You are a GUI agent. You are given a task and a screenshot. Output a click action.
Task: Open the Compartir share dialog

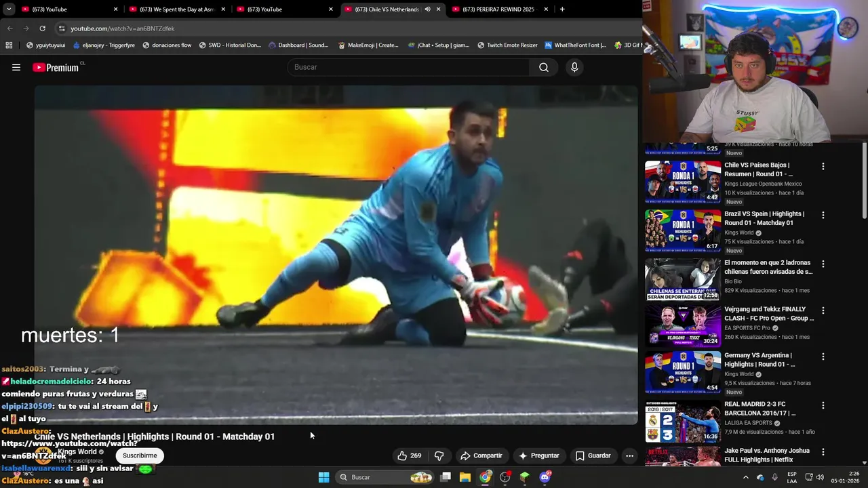click(x=481, y=455)
